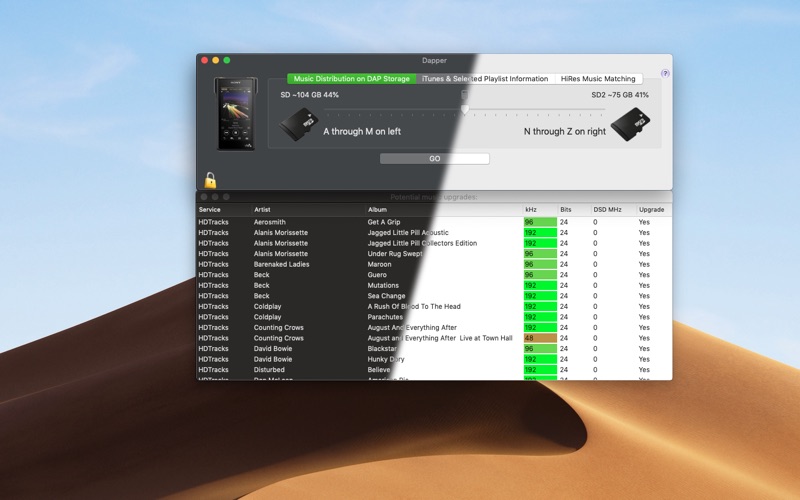Select the Barenaked Ladies artist cell
Image resolution: width=800 pixels, height=500 pixels.
coord(282,264)
